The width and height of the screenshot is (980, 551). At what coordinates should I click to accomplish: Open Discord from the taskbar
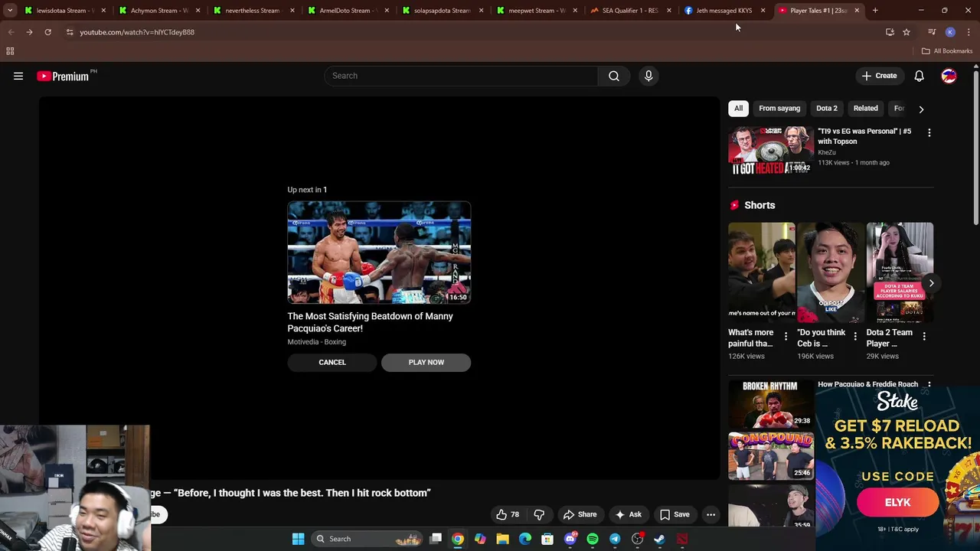(570, 539)
